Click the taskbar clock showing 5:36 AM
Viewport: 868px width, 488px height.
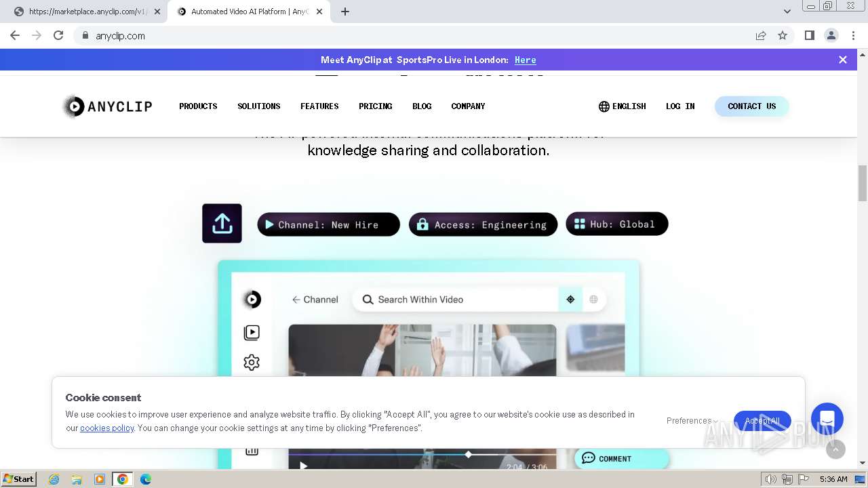pyautogui.click(x=833, y=479)
